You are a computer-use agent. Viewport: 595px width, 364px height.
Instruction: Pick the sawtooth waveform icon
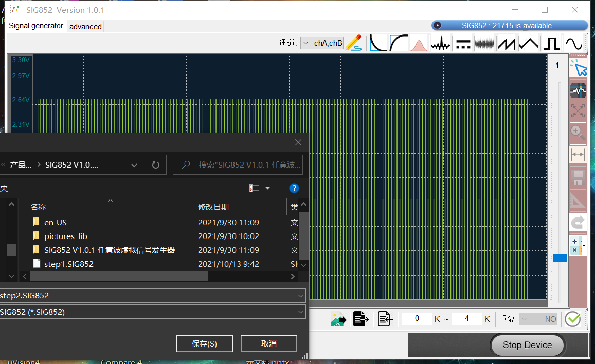(x=507, y=43)
